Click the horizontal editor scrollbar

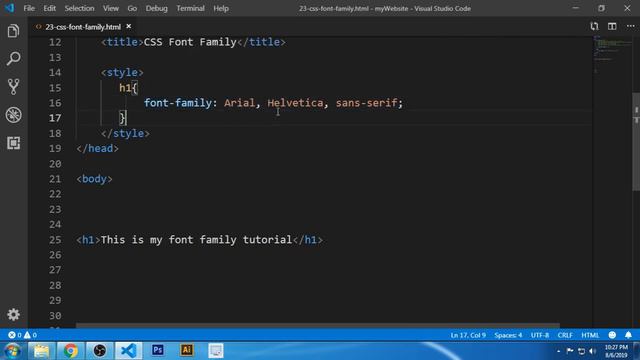coord(318,326)
